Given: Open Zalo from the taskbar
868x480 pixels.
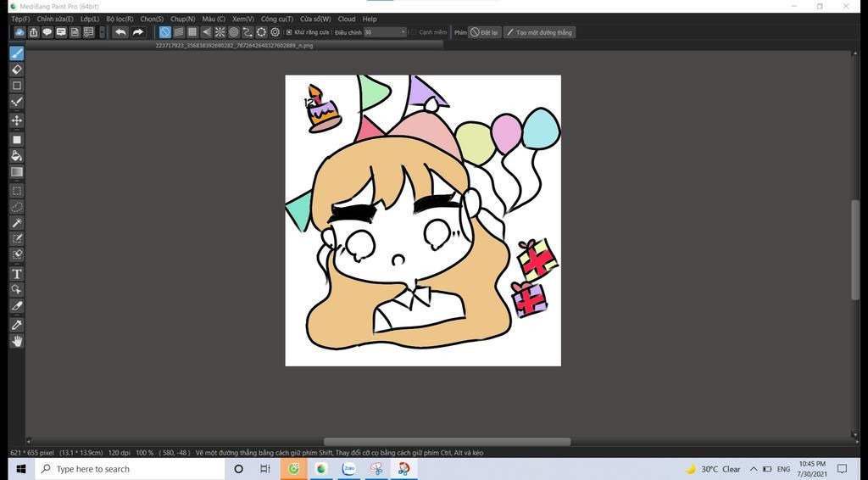Looking at the screenshot, I should coord(348,469).
